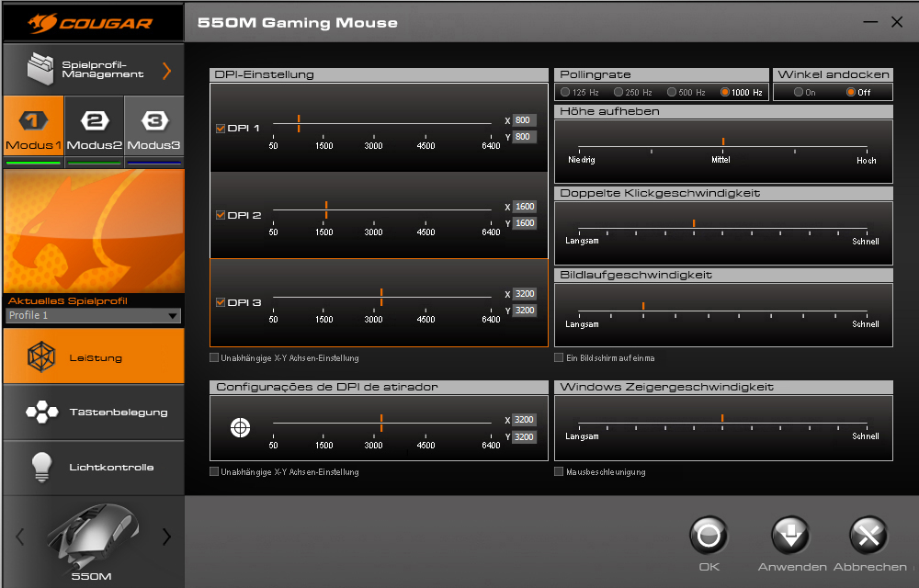Enable Ein Bildschirm auf einma checkbox
Viewport: 919px width, 588px height.
point(559,357)
